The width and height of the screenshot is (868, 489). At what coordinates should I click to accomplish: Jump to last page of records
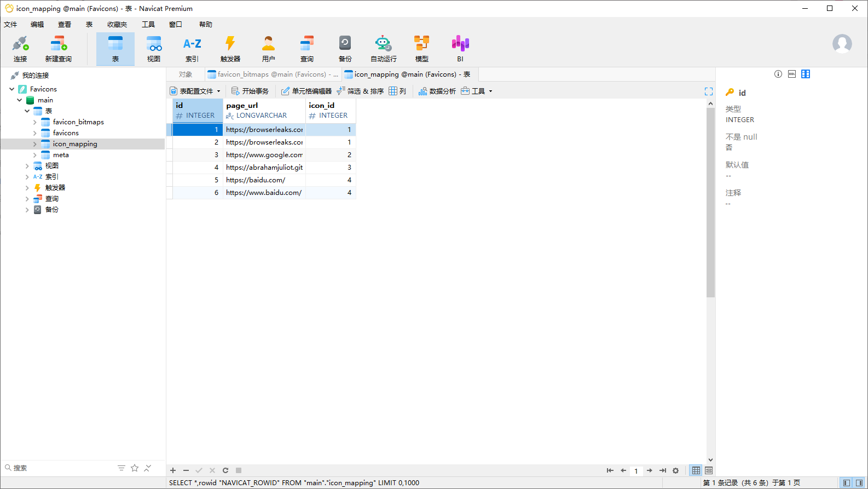(663, 470)
